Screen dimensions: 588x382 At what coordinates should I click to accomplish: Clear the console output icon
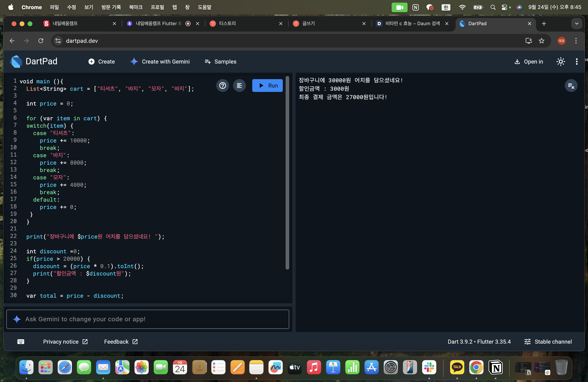(x=571, y=86)
